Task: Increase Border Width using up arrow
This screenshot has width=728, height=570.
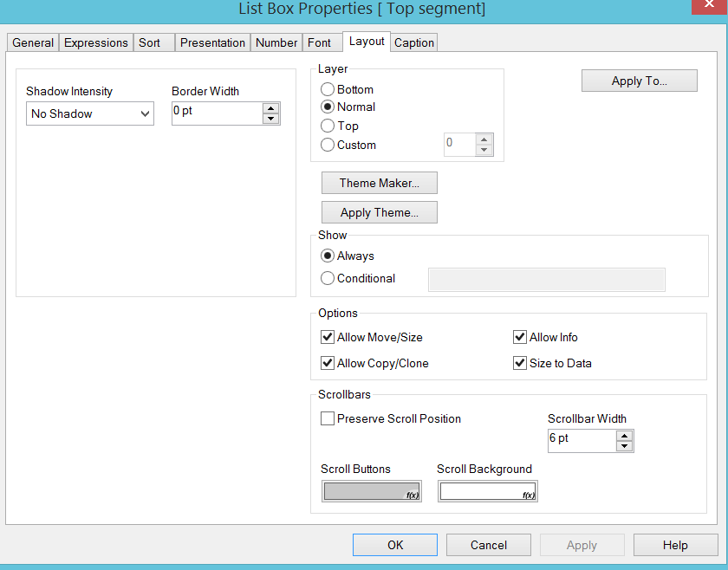Action: click(271, 108)
